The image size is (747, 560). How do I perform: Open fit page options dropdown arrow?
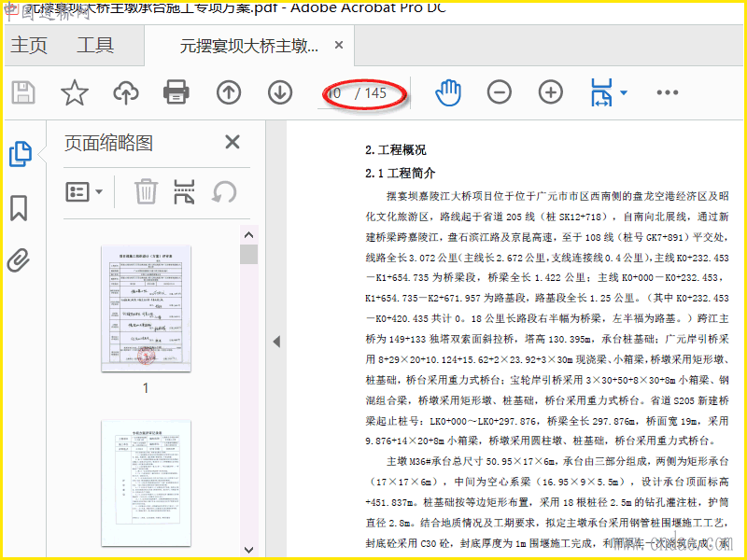[624, 92]
